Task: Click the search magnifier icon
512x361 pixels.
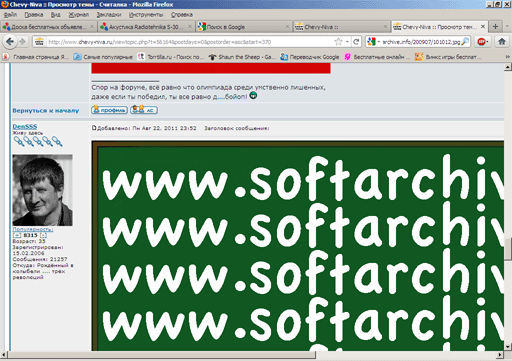Action: click(x=465, y=42)
